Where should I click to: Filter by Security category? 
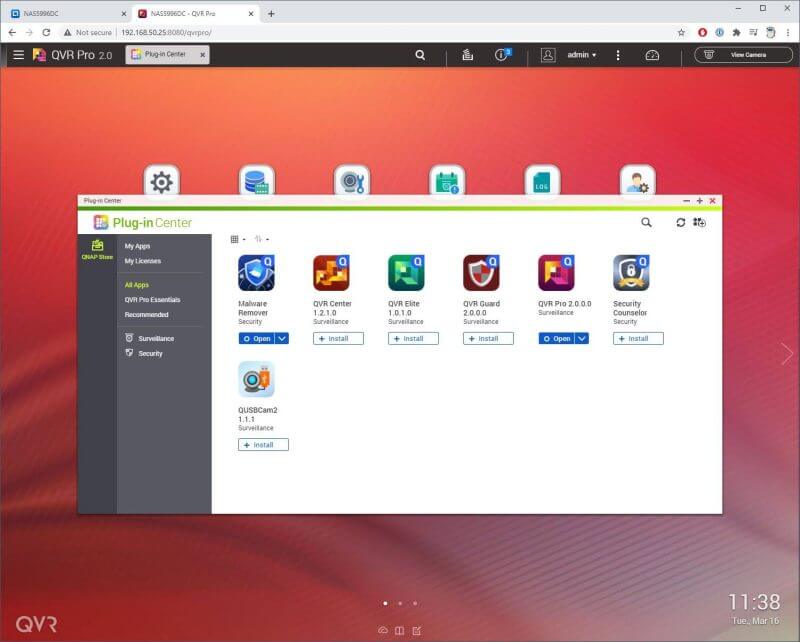coord(144,353)
